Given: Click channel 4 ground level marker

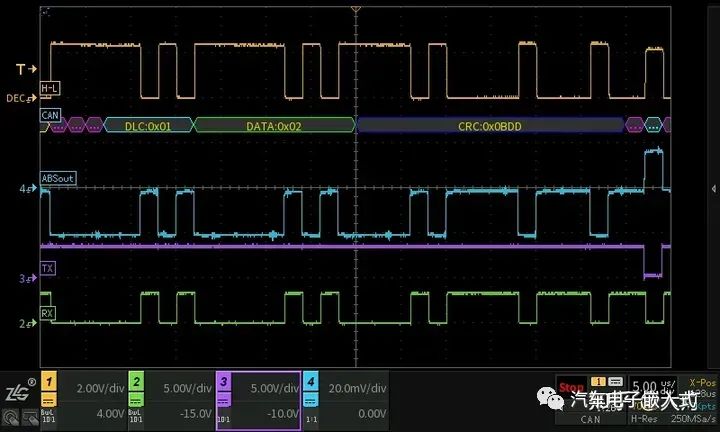Looking at the screenshot, I should [28, 188].
